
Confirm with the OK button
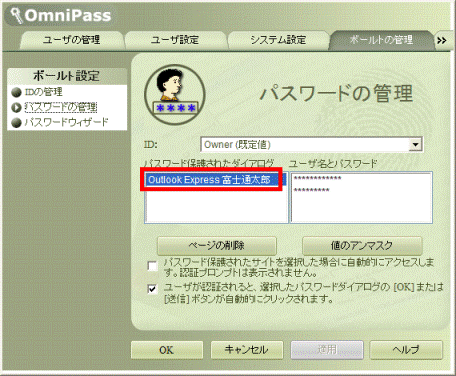click(x=167, y=350)
